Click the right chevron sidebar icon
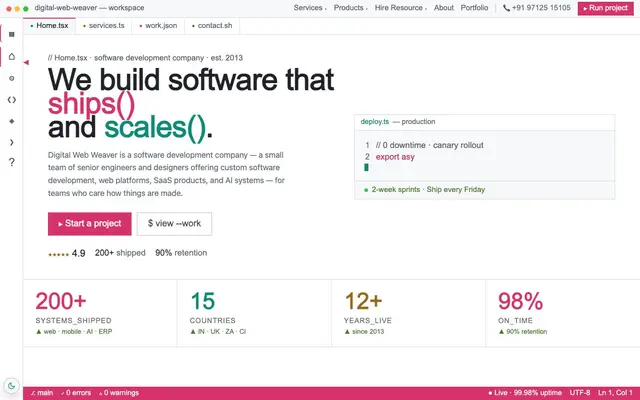The width and height of the screenshot is (640, 400). click(11, 142)
